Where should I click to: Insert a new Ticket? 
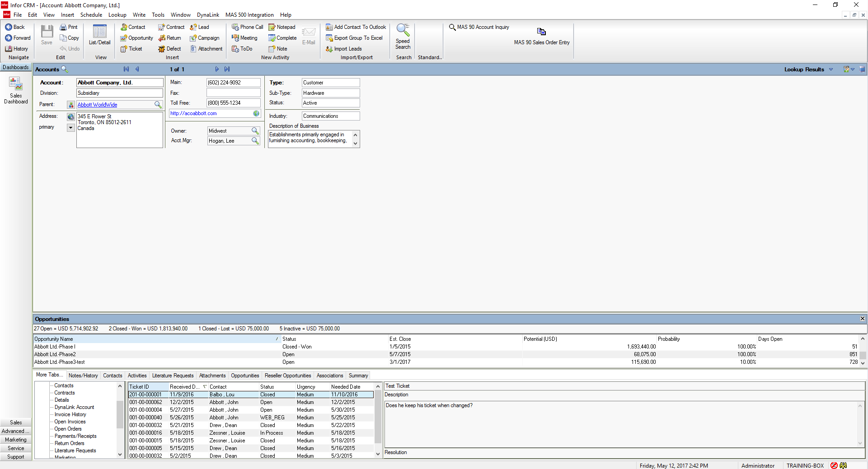click(131, 49)
